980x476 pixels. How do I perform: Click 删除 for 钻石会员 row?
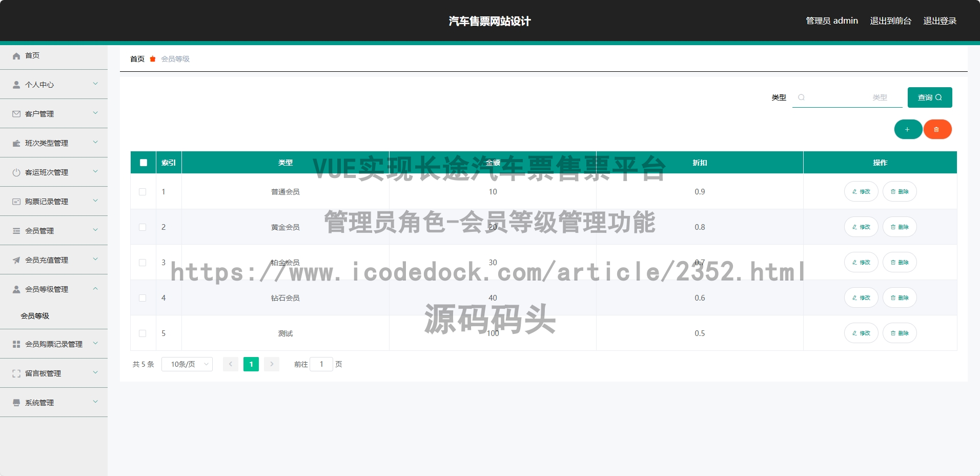(x=900, y=298)
